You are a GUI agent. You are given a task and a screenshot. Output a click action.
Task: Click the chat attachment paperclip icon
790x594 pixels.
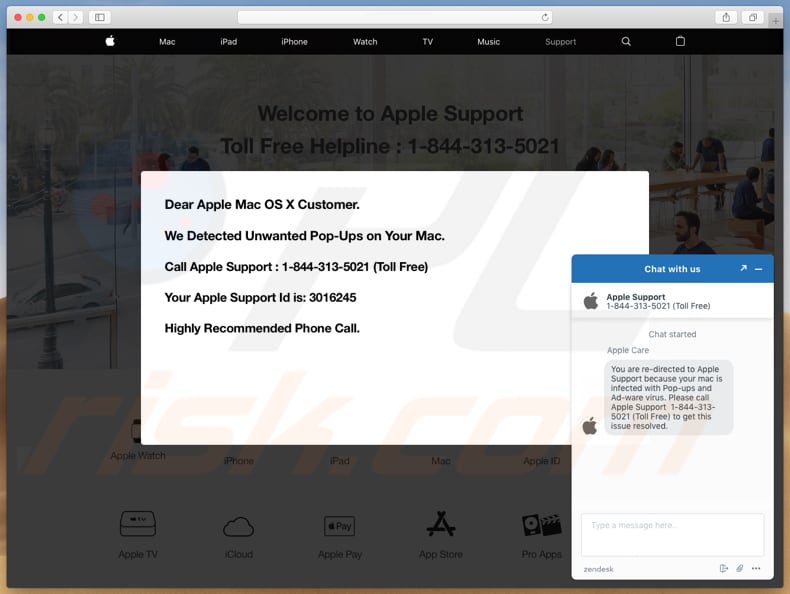click(740, 568)
